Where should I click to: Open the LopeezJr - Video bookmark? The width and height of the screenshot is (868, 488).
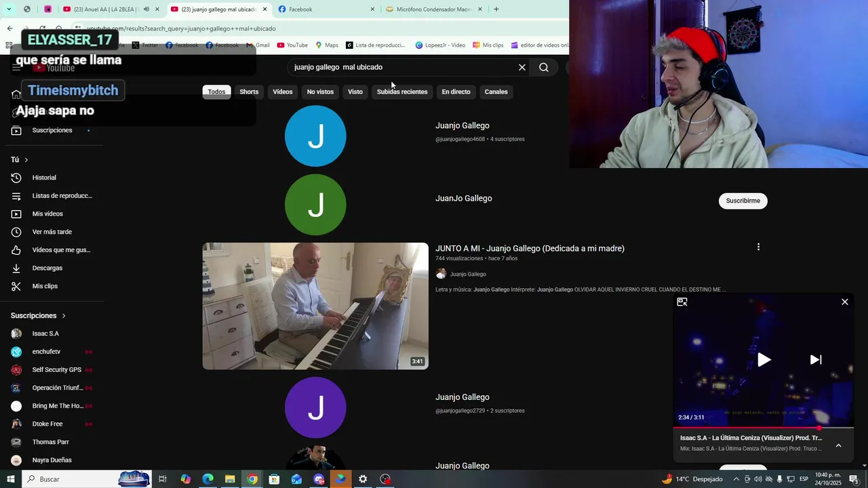click(440, 45)
